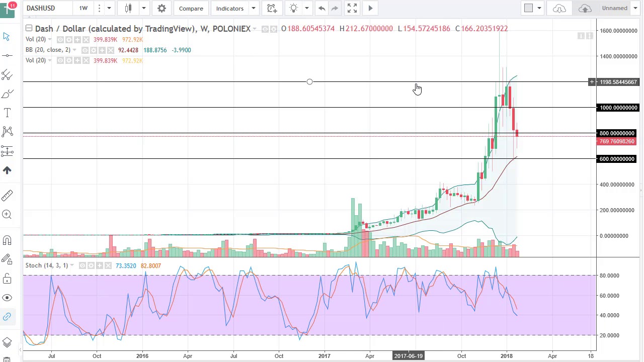This screenshot has width=644, height=362.
Task: Open the Dash / Dollar title dropdown
Action: pos(255,29)
